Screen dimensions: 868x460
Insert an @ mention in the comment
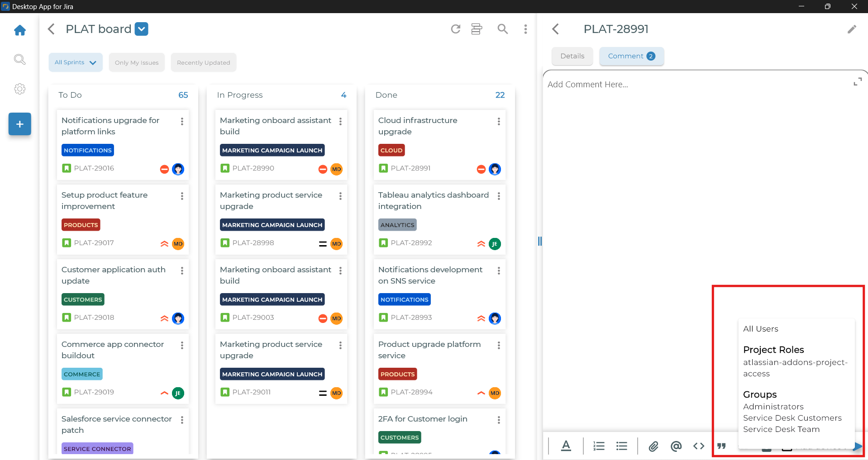(x=676, y=446)
